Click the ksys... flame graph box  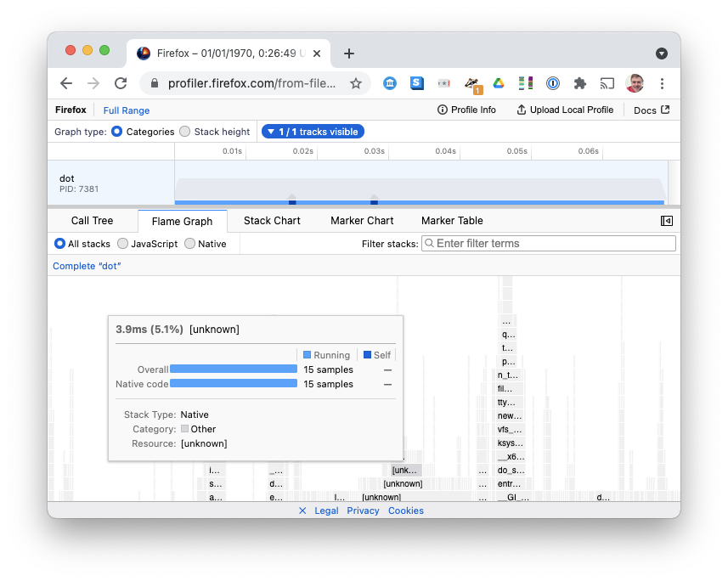pos(511,443)
